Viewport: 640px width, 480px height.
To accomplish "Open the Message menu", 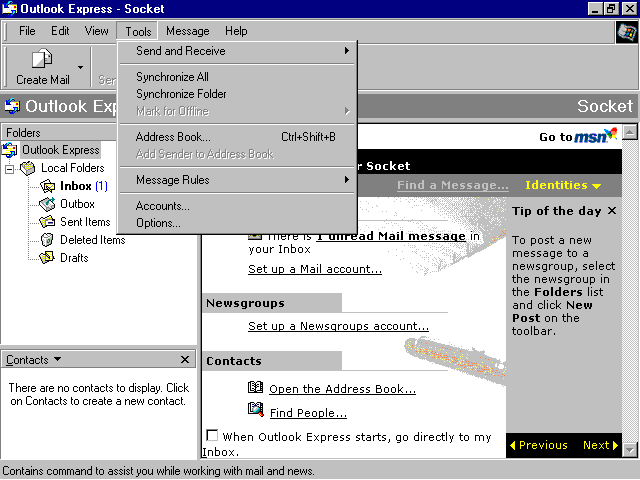I will click(x=188, y=31).
